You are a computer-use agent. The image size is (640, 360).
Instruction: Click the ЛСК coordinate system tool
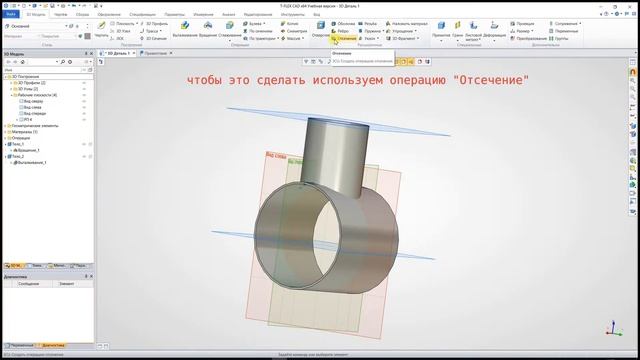pyautogui.click(x=117, y=38)
